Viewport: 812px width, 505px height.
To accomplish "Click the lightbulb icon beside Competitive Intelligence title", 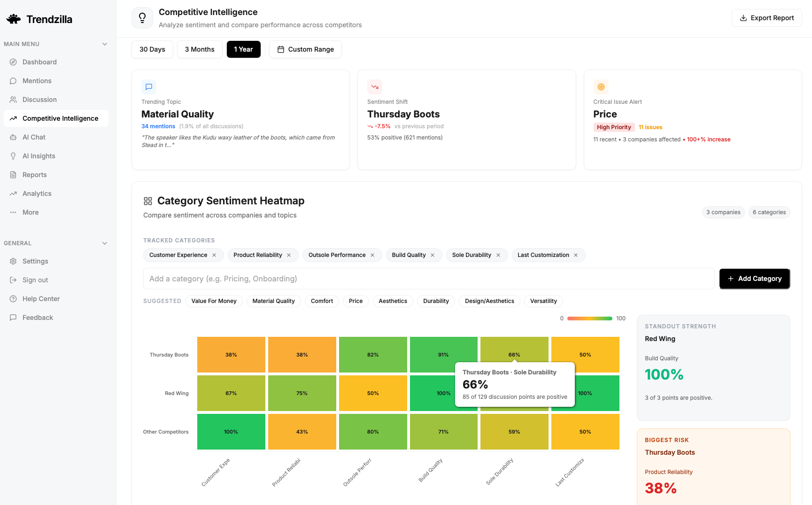I will (142, 18).
